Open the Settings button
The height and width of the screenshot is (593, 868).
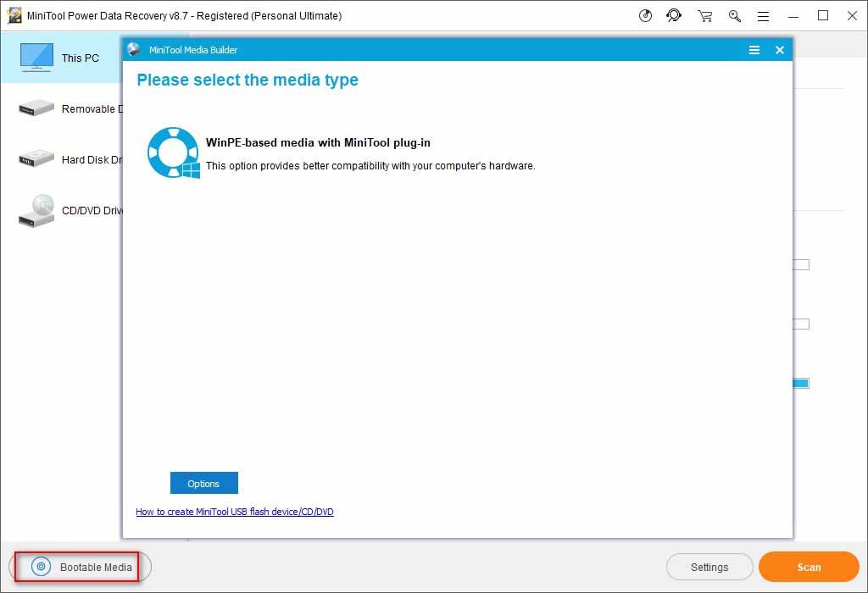pos(709,567)
